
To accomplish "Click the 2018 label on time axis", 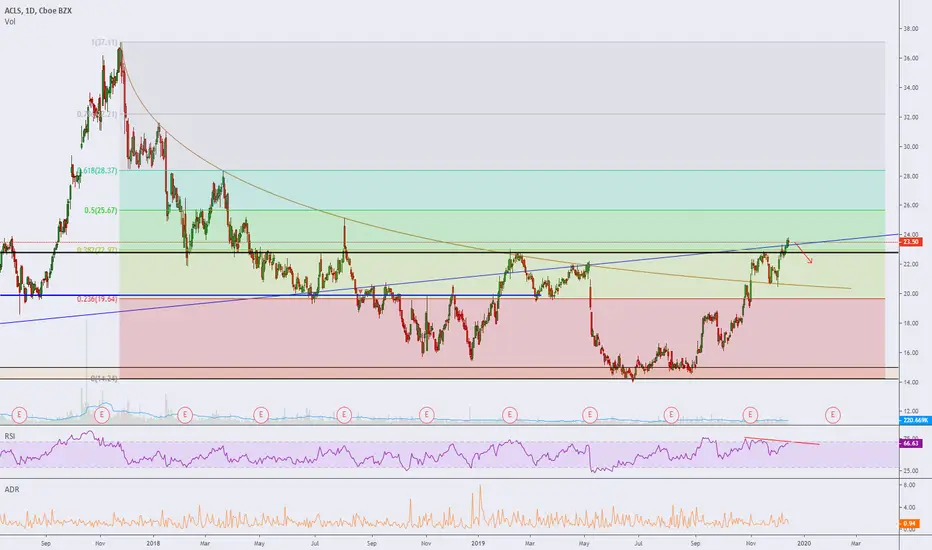I will pos(153,543).
